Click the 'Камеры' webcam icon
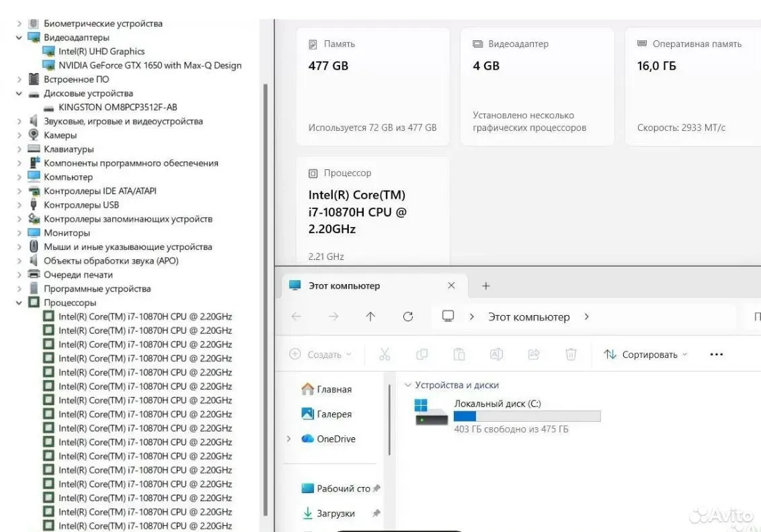 (x=34, y=135)
